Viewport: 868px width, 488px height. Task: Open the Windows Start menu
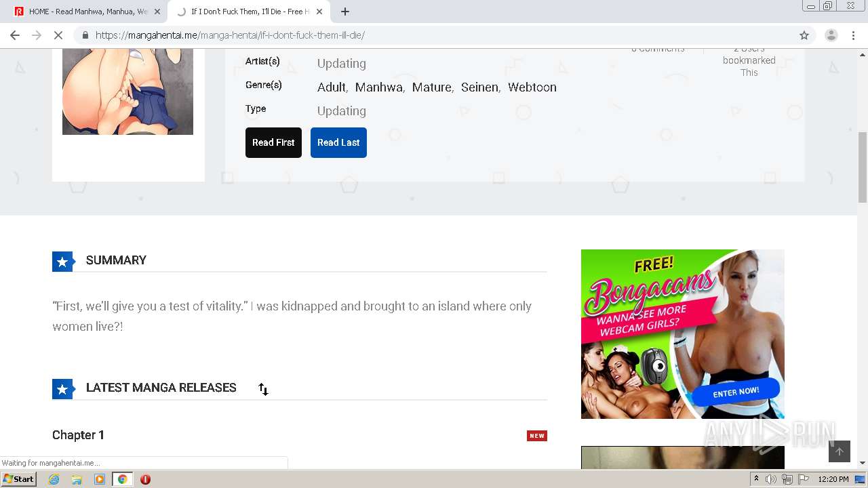coord(19,479)
